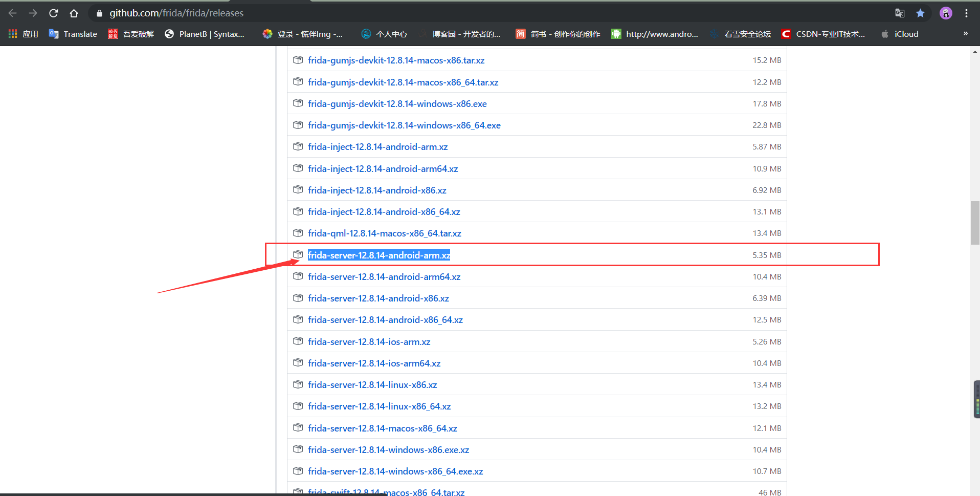Screen dimensions: 980x496
Task: Open the iCloud bookmark
Action: [900, 34]
